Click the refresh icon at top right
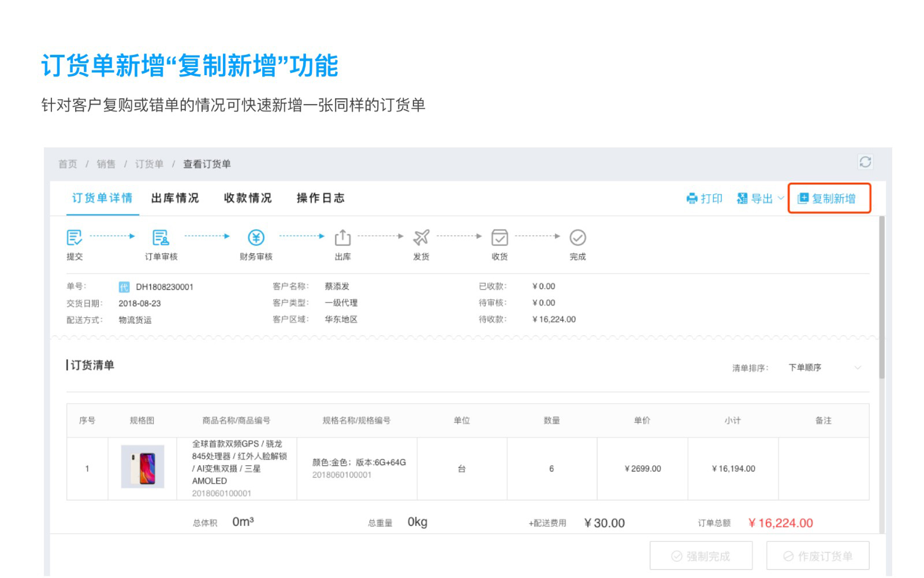This screenshot has height=578, width=924. (x=865, y=162)
